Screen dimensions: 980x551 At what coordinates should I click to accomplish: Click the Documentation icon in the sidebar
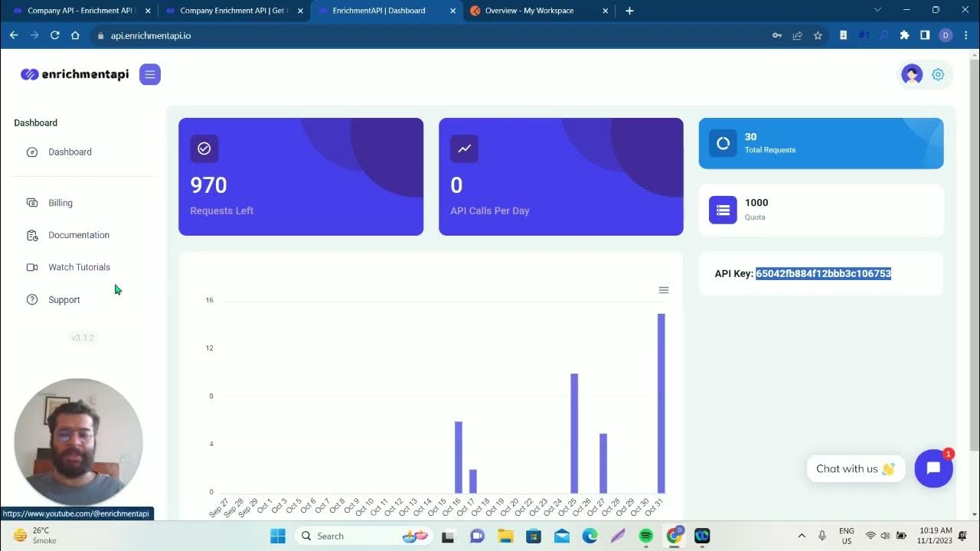point(31,234)
